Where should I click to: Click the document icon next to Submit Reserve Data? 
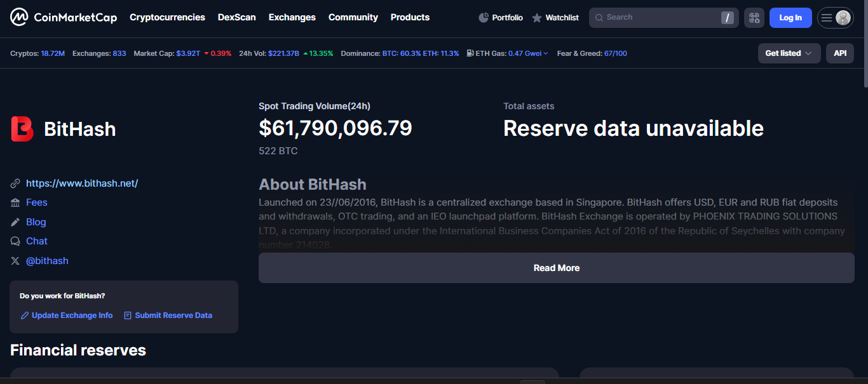pyautogui.click(x=128, y=315)
